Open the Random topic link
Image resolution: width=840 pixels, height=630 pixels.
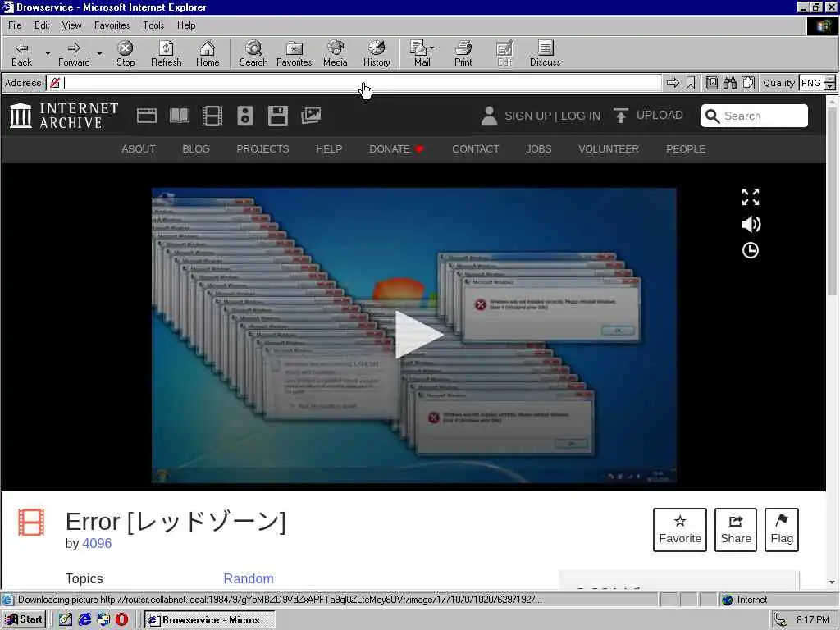tap(249, 578)
